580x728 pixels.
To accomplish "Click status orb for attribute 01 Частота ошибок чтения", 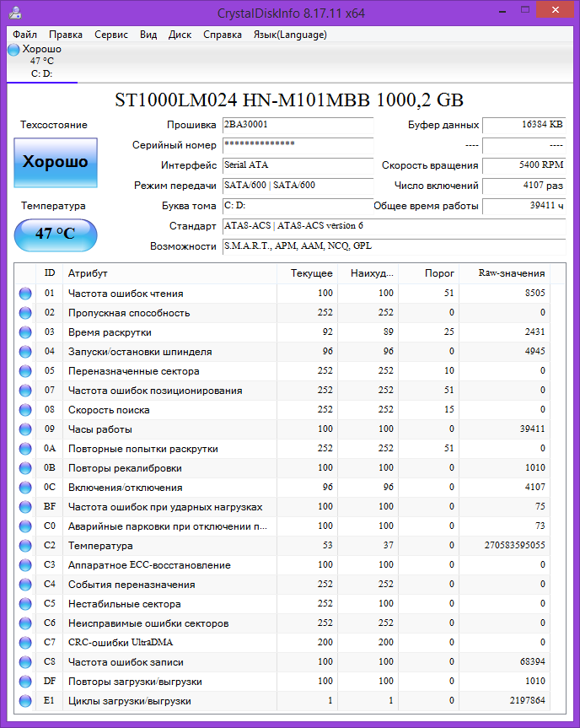I will pyautogui.click(x=25, y=294).
